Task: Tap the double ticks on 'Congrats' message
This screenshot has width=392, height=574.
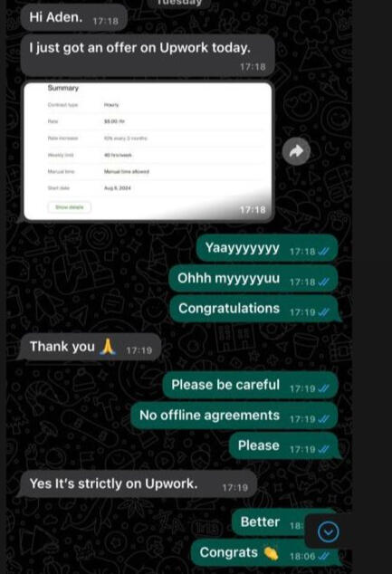Action: pyautogui.click(x=323, y=557)
